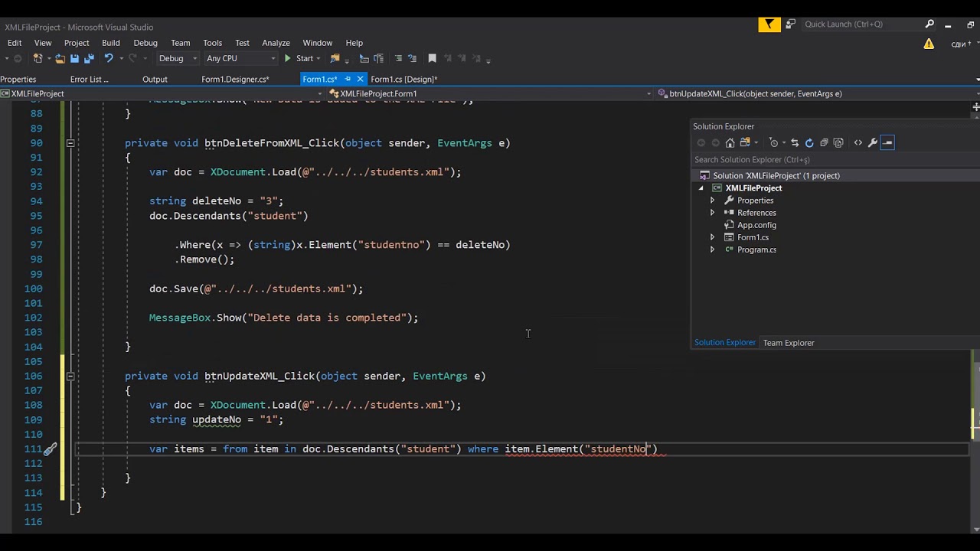Close the Form1.cs tab
980x551 pixels.
coord(360,79)
